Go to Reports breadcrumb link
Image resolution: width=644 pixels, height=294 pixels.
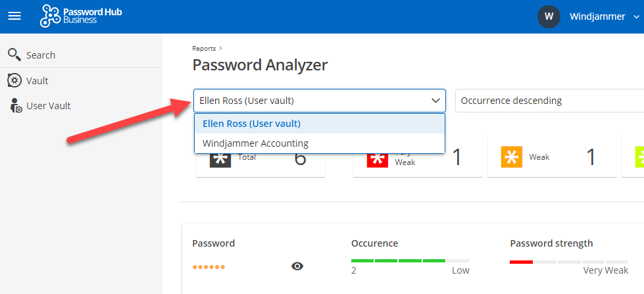click(x=205, y=48)
